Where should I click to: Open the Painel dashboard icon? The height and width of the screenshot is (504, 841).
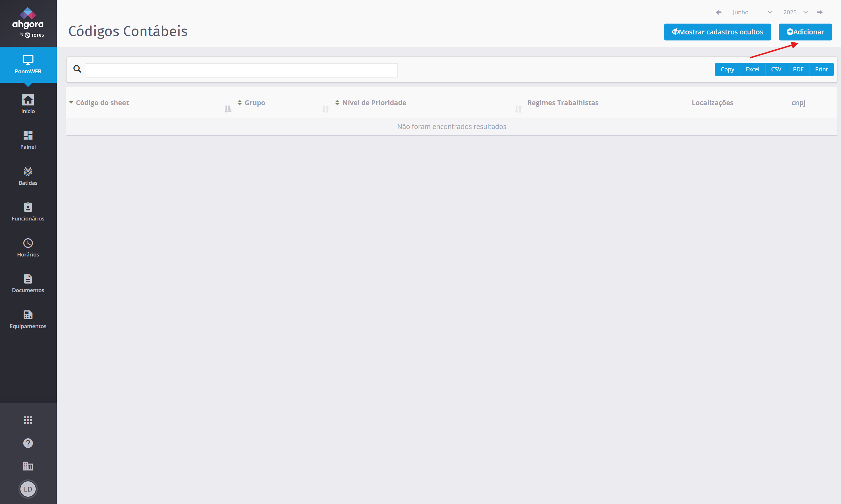tap(28, 136)
